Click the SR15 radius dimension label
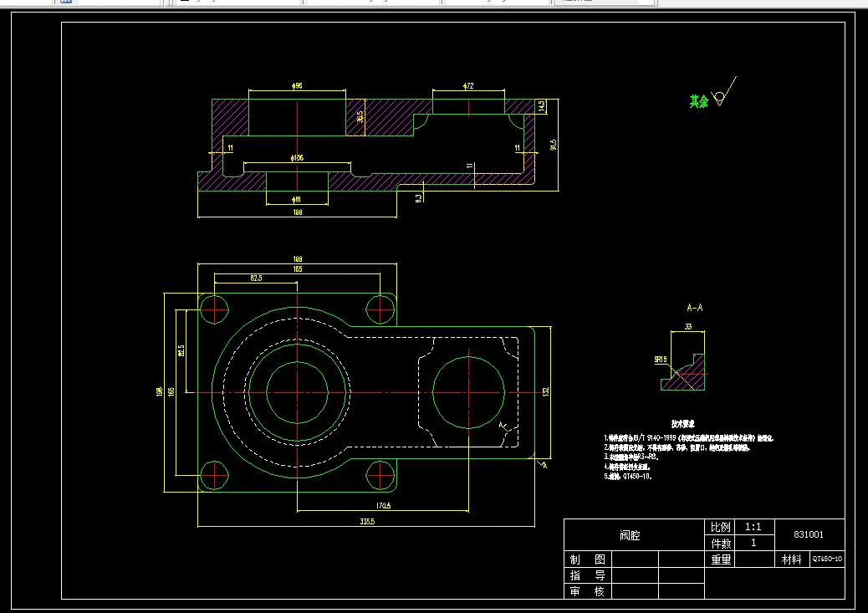868x613 pixels. [661, 360]
